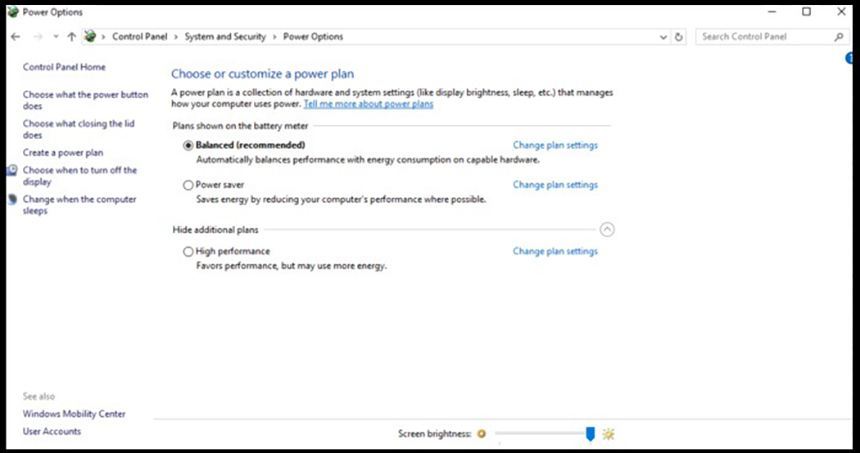860x453 pixels.
Task: Click the low brightness sun icon
Action: click(x=481, y=434)
